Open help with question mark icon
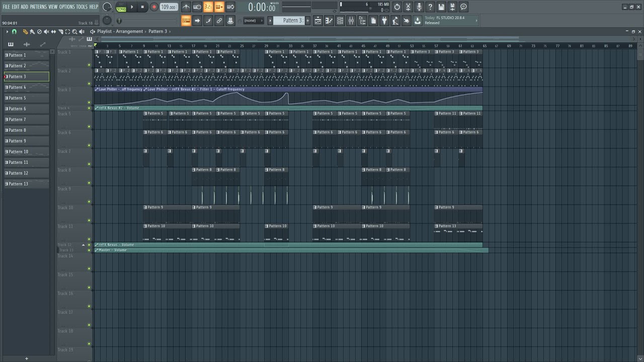Screen dimensions: 644x362 click(430, 7)
